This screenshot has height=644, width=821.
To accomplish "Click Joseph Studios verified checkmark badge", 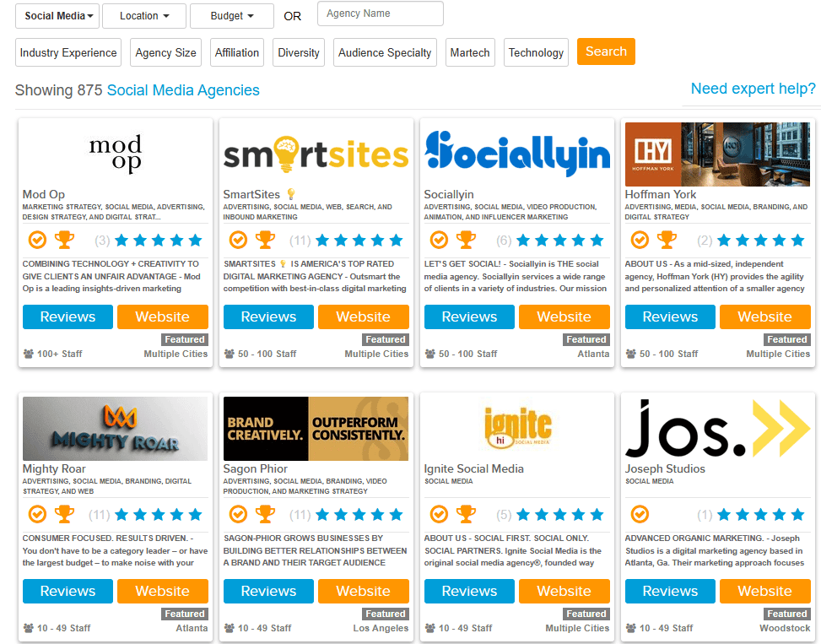I will click(640, 515).
